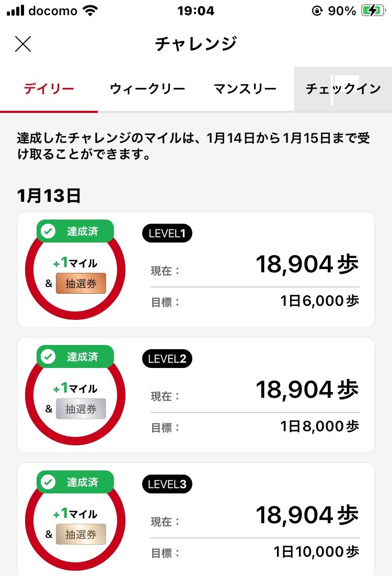Go to the チェックイン tab
The width and height of the screenshot is (392, 576).
coord(343,89)
